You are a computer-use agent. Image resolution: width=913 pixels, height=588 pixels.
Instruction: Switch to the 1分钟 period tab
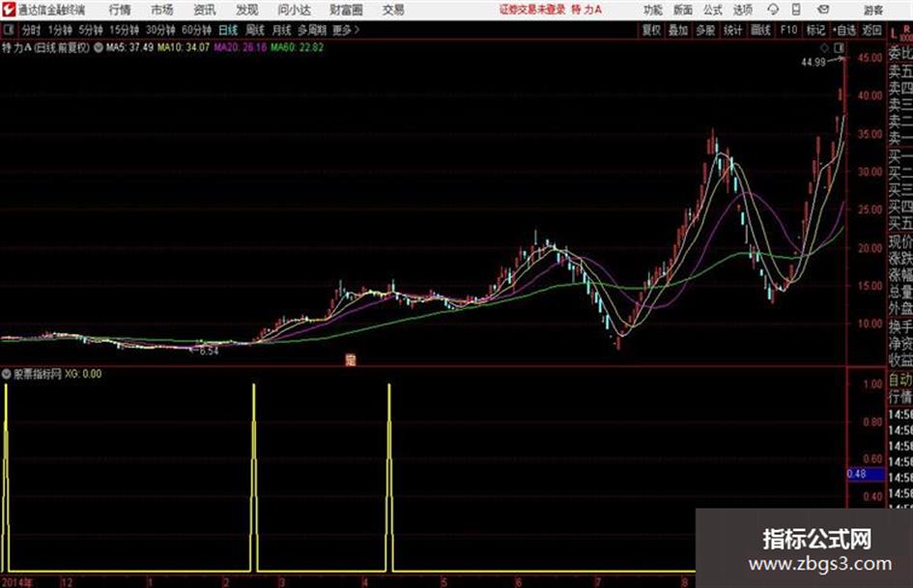(x=60, y=30)
